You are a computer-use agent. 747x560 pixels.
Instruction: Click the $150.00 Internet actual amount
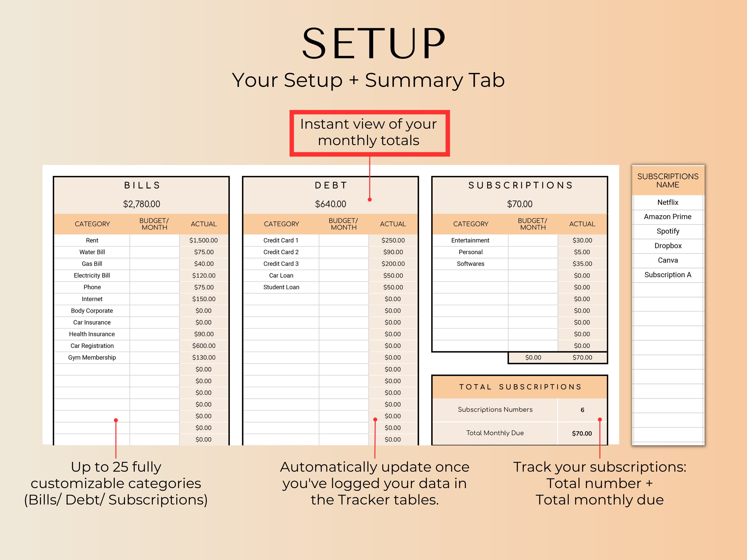204,299
